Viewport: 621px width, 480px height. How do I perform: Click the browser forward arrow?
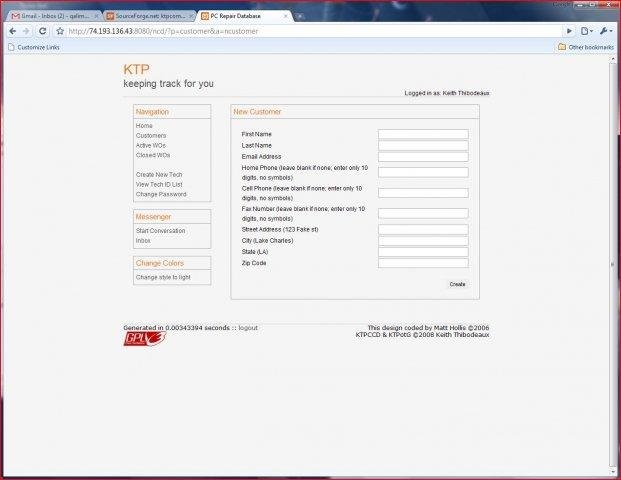coord(27,31)
